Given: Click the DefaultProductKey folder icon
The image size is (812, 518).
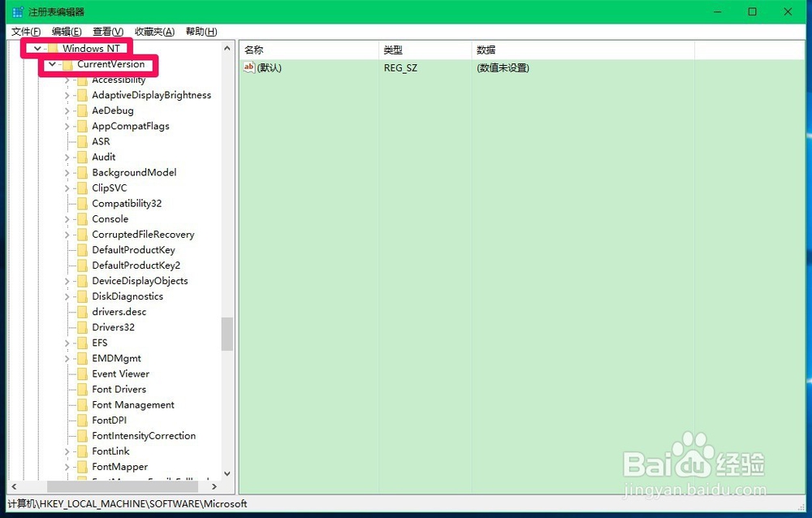Looking at the screenshot, I should point(82,250).
